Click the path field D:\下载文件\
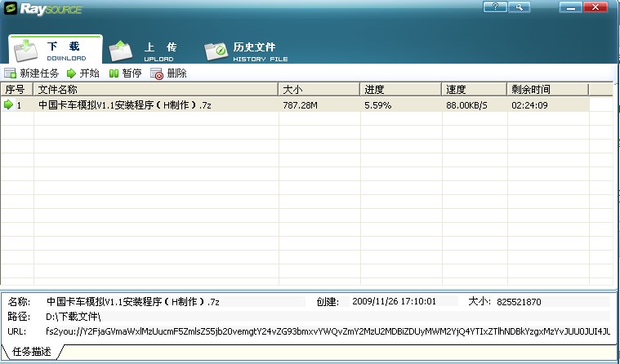 (328, 317)
